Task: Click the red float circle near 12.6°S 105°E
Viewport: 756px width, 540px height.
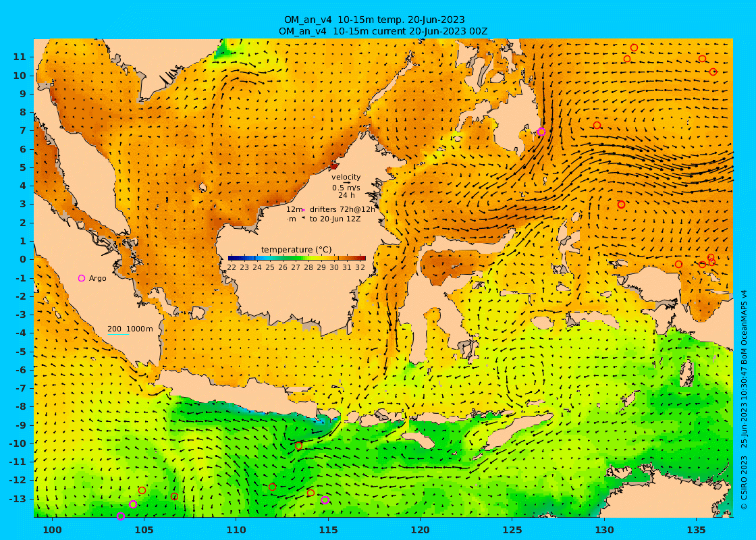Action: pos(142,490)
